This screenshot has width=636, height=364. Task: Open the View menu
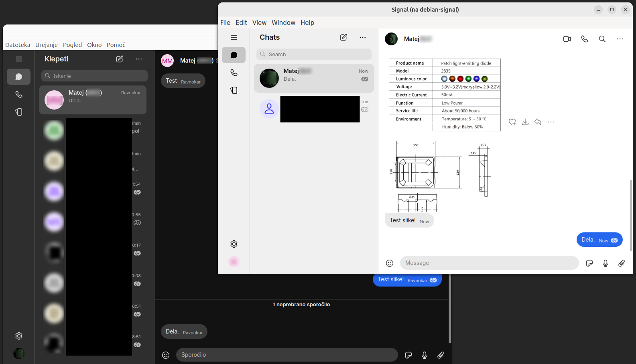259,22
